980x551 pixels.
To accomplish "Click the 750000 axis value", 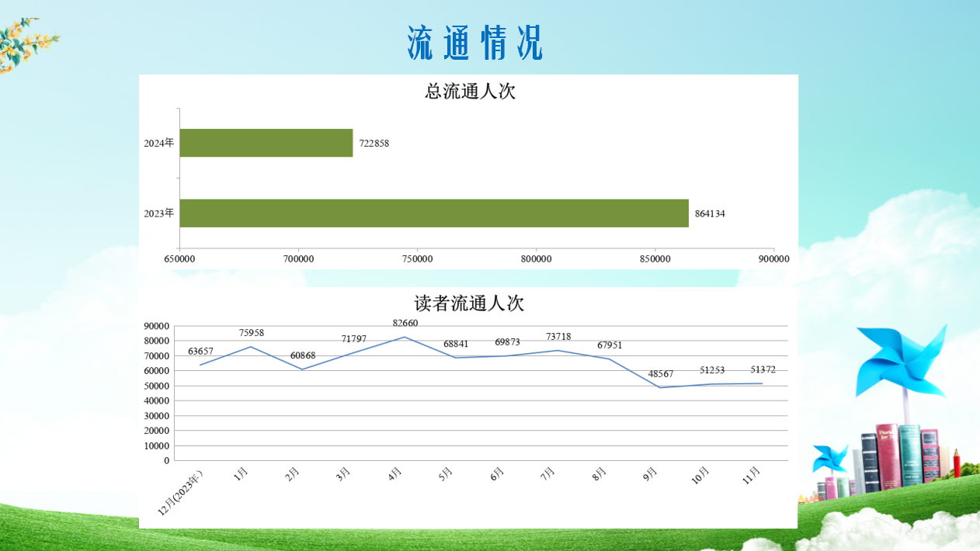I will [417, 258].
